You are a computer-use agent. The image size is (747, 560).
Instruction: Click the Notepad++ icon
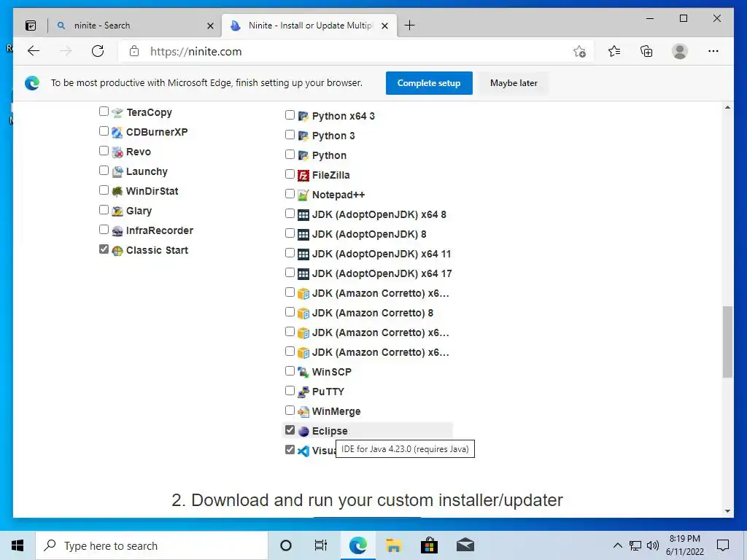(303, 195)
